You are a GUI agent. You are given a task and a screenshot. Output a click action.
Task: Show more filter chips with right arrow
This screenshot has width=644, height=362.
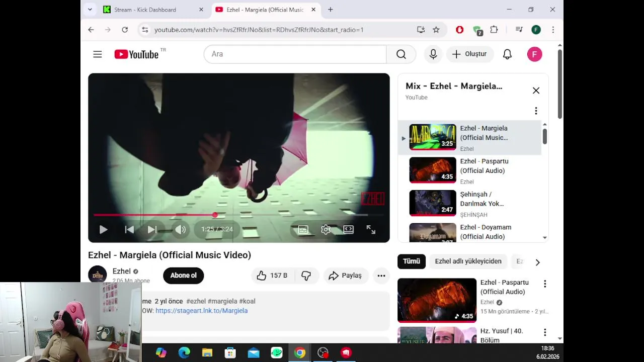[537, 262]
